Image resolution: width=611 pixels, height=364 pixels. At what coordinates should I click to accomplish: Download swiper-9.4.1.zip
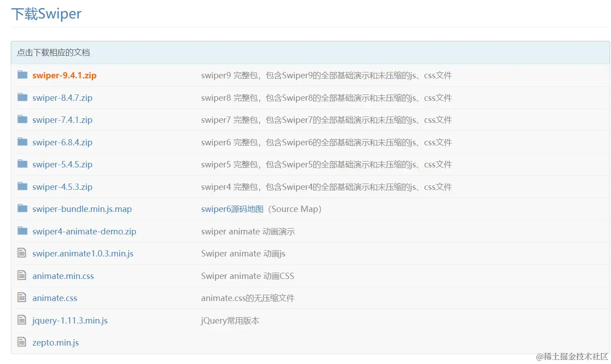tap(64, 76)
